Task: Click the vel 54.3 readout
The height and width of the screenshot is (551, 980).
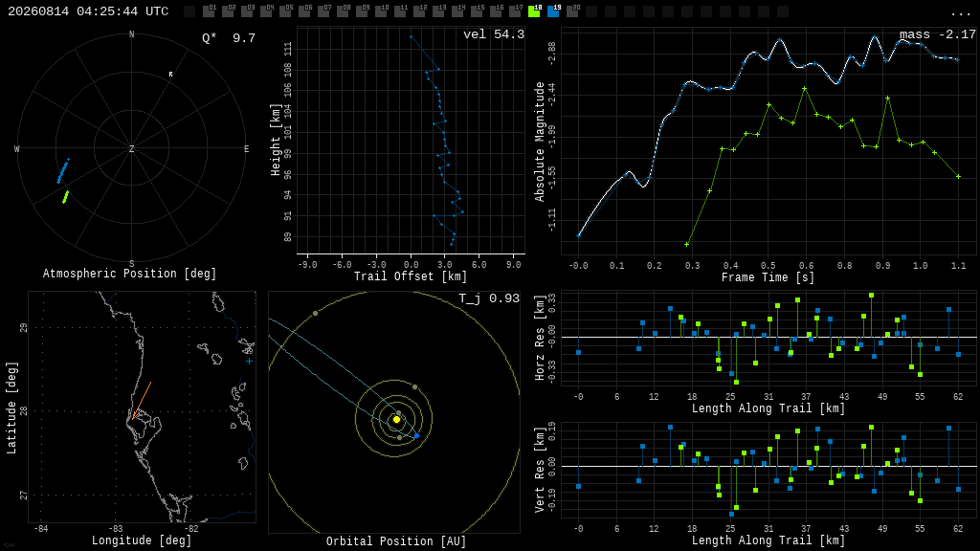Action: pos(493,34)
